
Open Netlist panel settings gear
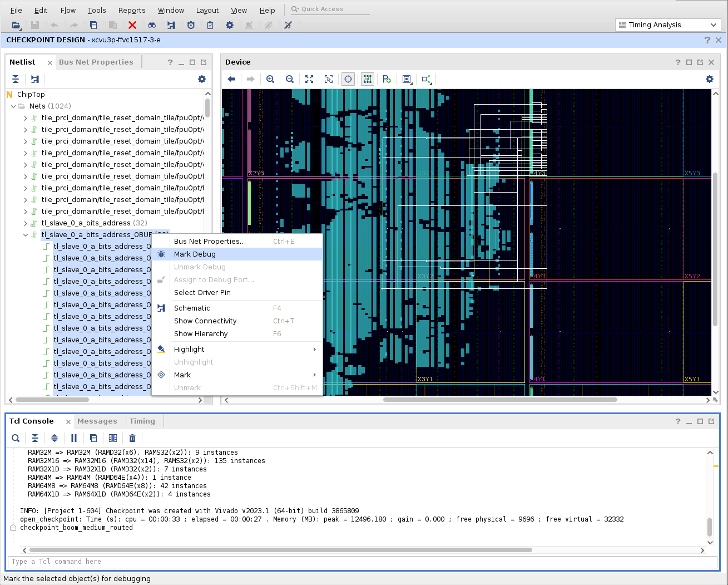pos(202,79)
